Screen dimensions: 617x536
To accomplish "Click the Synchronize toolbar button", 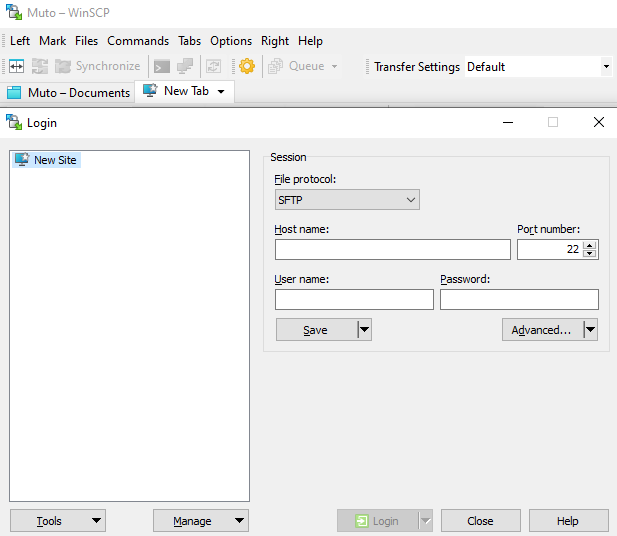I will (97, 66).
